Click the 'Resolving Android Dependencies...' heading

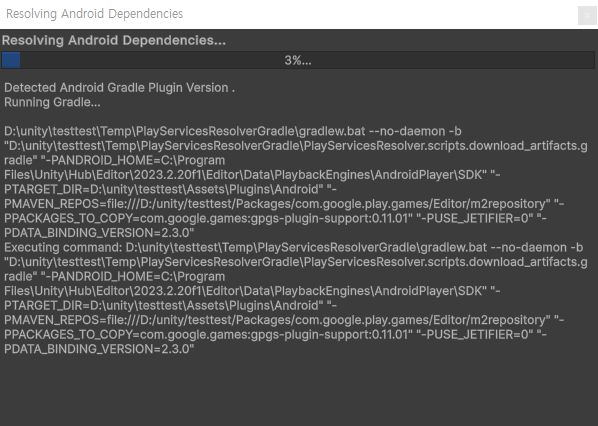coord(114,40)
